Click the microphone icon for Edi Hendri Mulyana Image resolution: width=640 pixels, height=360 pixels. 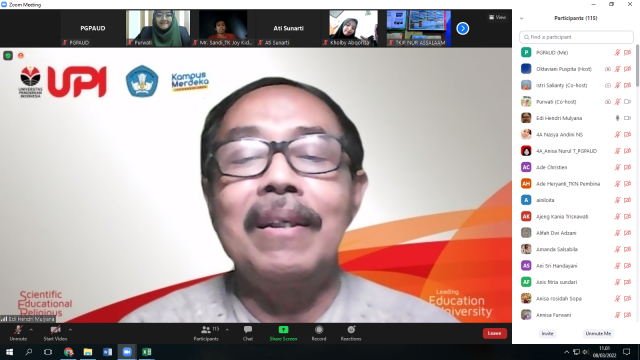[x=618, y=118]
